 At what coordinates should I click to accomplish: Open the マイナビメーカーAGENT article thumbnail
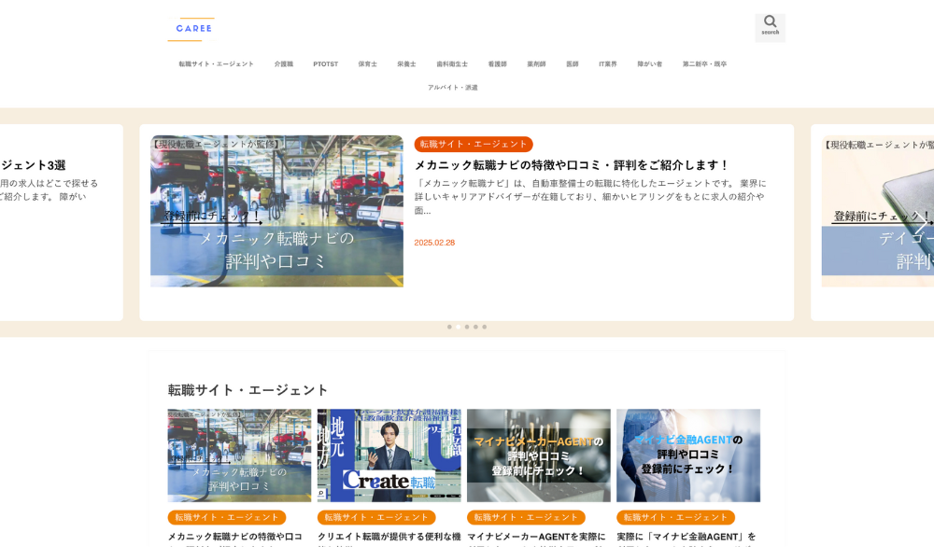(x=538, y=455)
